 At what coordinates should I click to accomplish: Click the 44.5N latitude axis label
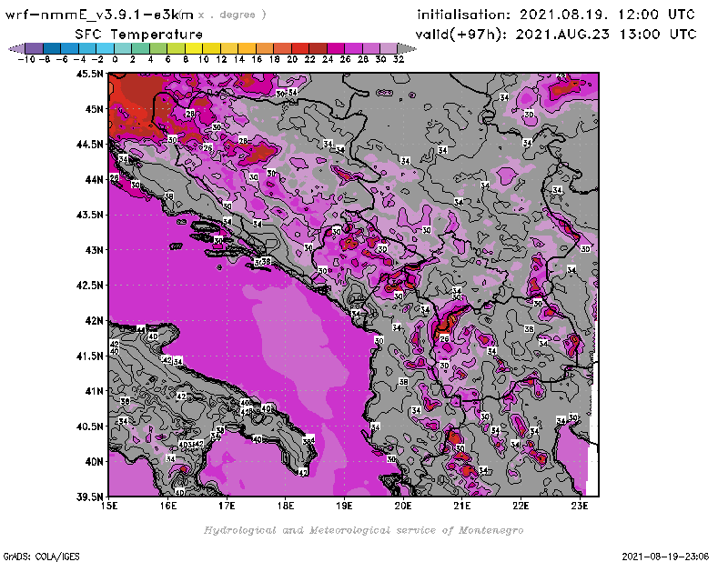pos(89,145)
